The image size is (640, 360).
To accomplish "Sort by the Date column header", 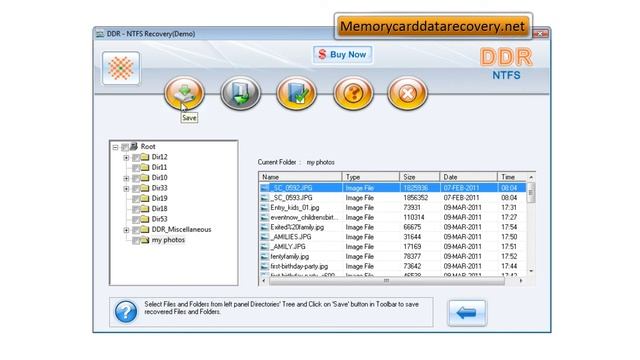I will click(469, 177).
